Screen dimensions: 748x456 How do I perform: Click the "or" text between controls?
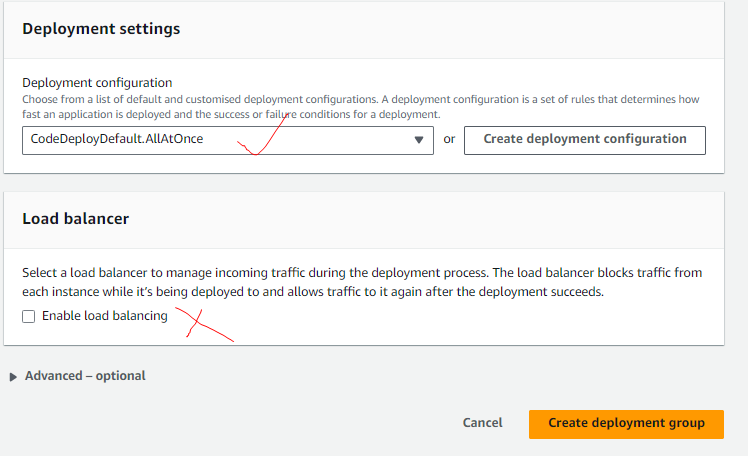click(x=449, y=139)
